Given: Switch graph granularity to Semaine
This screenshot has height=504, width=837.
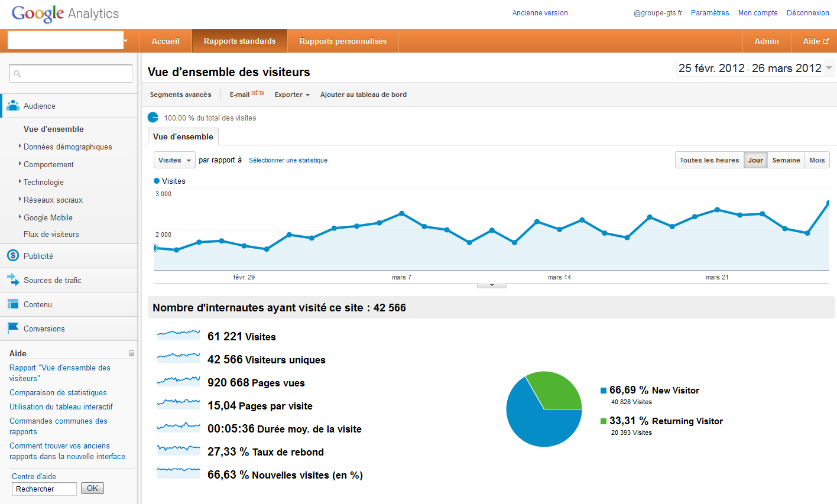Looking at the screenshot, I should point(786,160).
